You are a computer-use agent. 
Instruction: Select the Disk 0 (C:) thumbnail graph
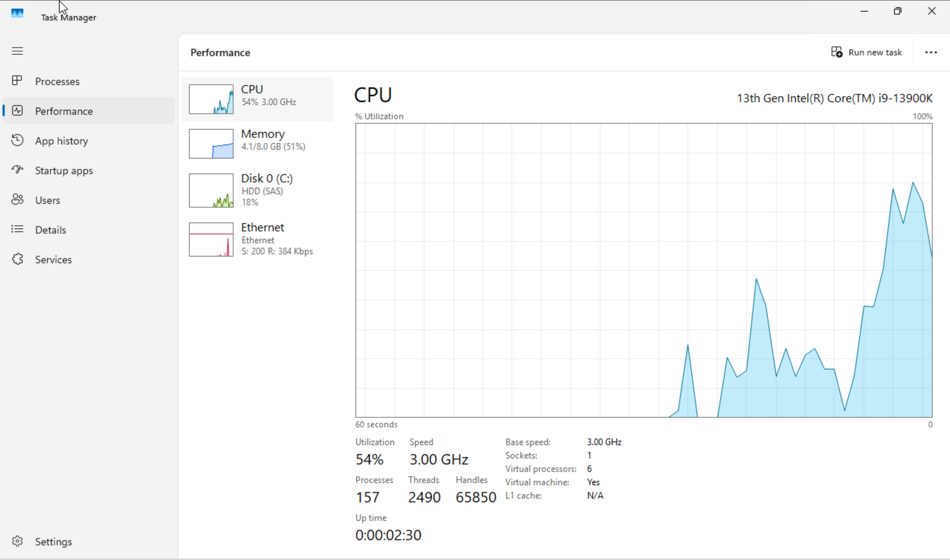point(211,191)
